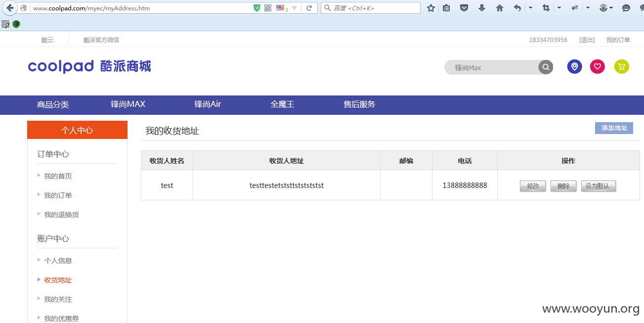Click the 账户中心 section heading
The image size is (644, 323).
[53, 239]
